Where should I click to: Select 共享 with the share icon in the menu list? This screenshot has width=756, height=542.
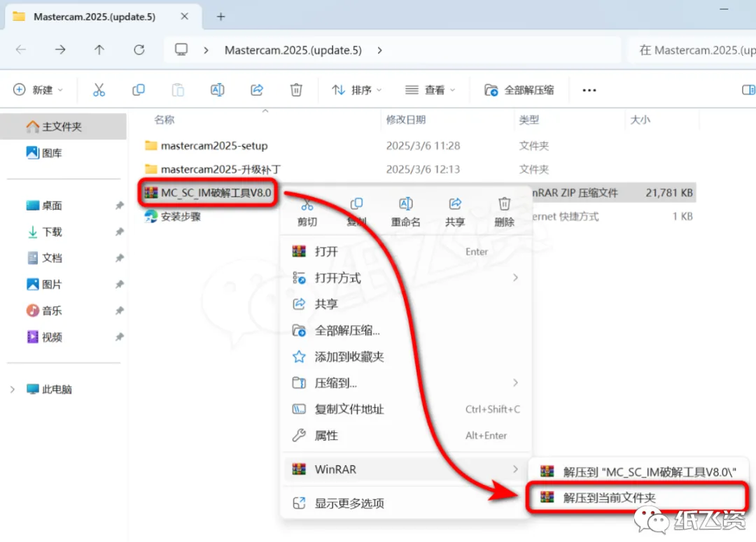pyautogui.click(x=405, y=304)
